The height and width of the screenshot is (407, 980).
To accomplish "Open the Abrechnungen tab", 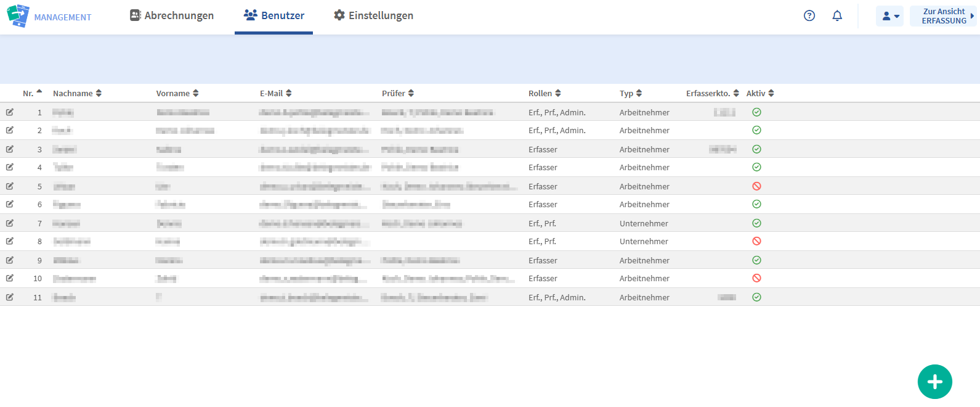I will (172, 16).
